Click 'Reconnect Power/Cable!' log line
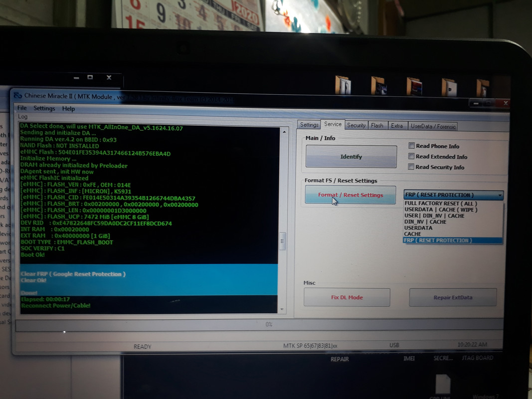 (55, 305)
